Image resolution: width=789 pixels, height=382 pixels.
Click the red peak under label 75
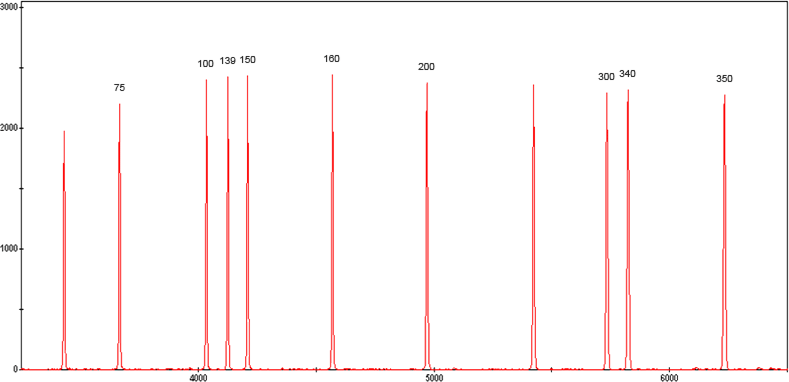(119, 237)
